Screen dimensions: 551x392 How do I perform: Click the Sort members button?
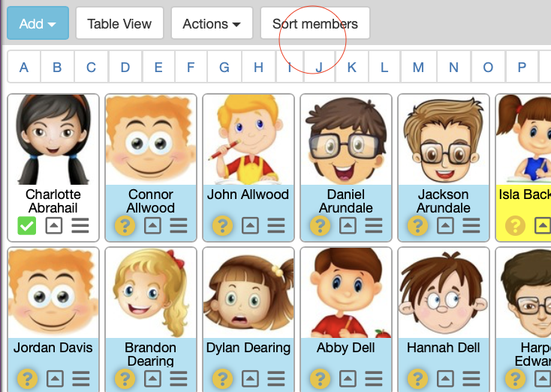click(315, 23)
